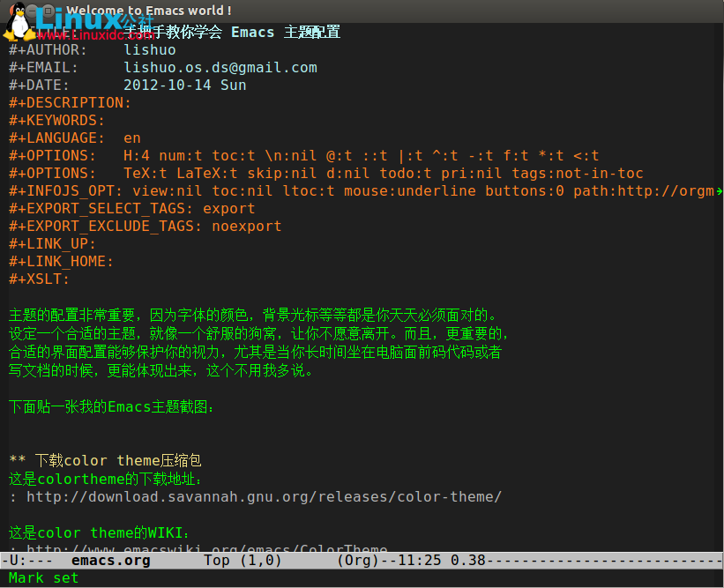The height and width of the screenshot is (588, 724).
Task: Click the export tag value
Action: [x=229, y=209]
